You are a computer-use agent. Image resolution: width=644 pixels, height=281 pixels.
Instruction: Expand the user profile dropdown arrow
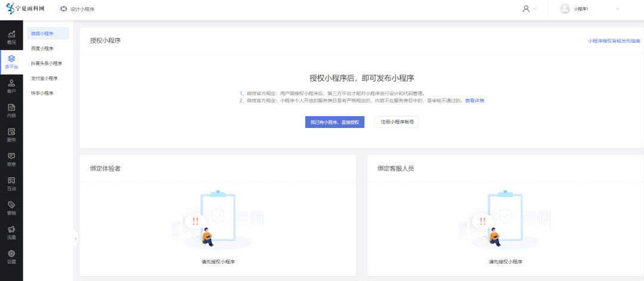tap(534, 8)
